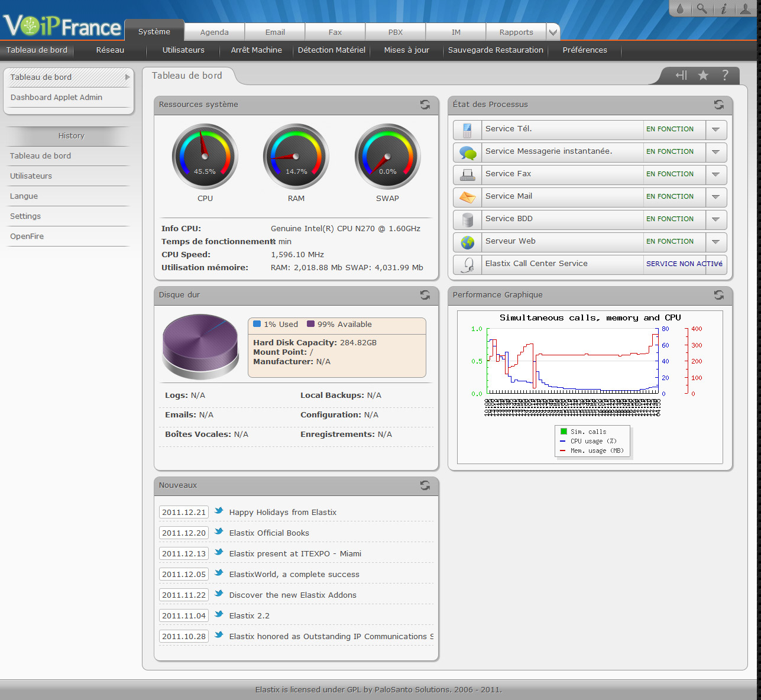Open Service Tél. options dropdown
The image size is (761, 700).
tap(715, 129)
